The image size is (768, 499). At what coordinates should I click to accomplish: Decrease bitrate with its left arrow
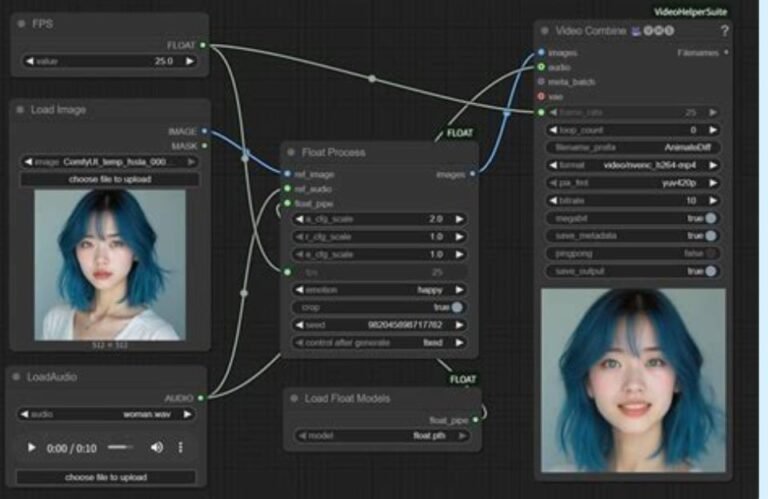tap(553, 201)
